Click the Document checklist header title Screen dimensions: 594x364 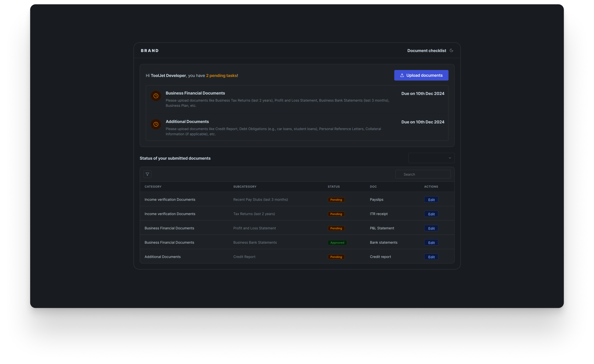[427, 51]
